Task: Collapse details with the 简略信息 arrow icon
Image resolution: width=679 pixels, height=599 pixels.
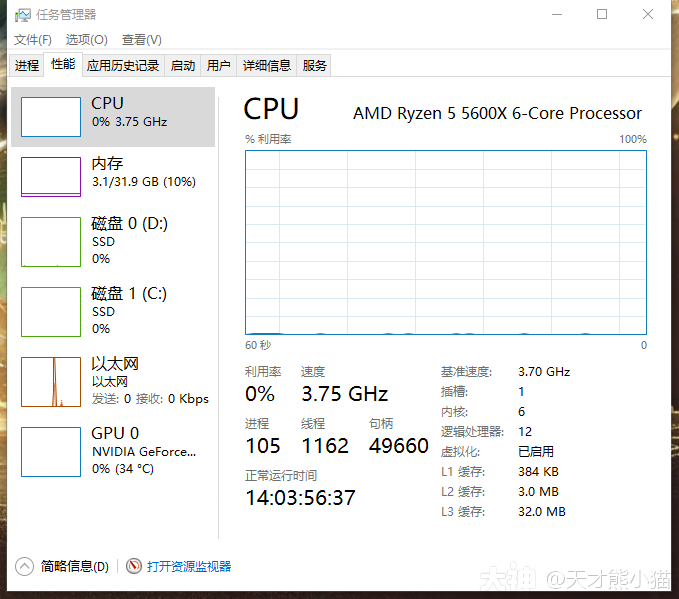Action: (x=25, y=566)
